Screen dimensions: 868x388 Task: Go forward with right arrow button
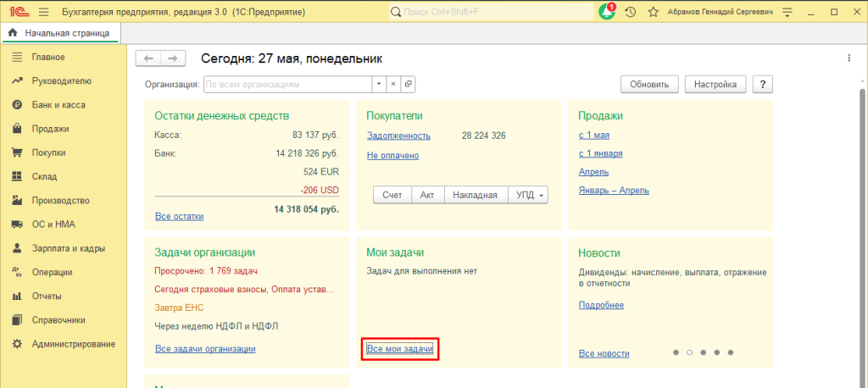[173, 58]
